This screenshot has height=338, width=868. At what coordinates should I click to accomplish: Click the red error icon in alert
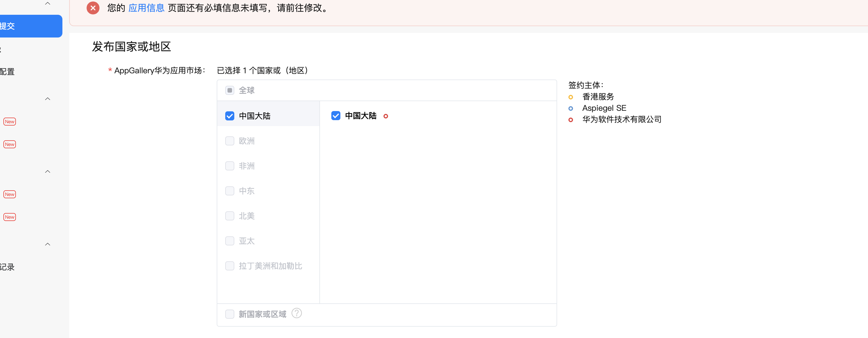(93, 8)
